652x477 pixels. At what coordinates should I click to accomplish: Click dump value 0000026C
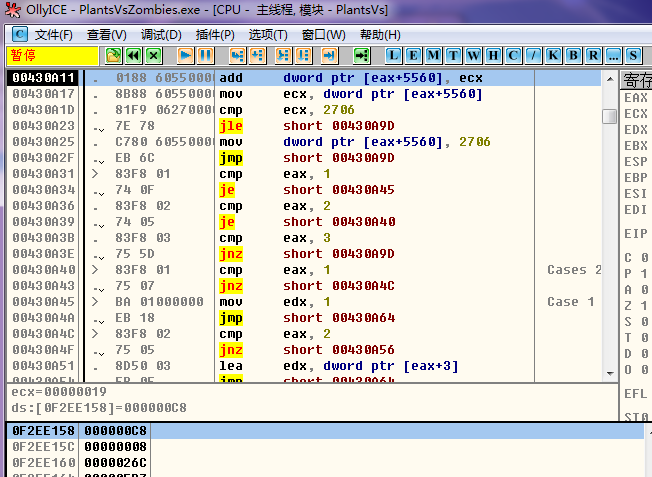click(x=116, y=462)
